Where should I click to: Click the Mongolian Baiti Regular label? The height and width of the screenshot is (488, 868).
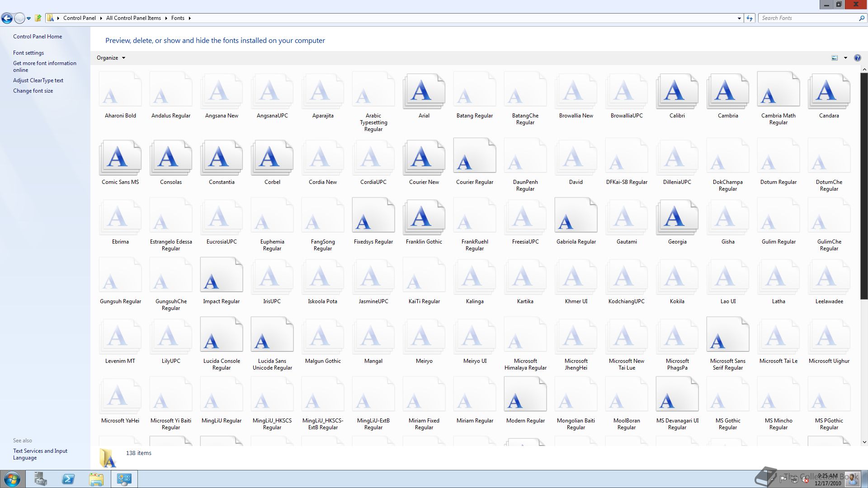pos(576,424)
